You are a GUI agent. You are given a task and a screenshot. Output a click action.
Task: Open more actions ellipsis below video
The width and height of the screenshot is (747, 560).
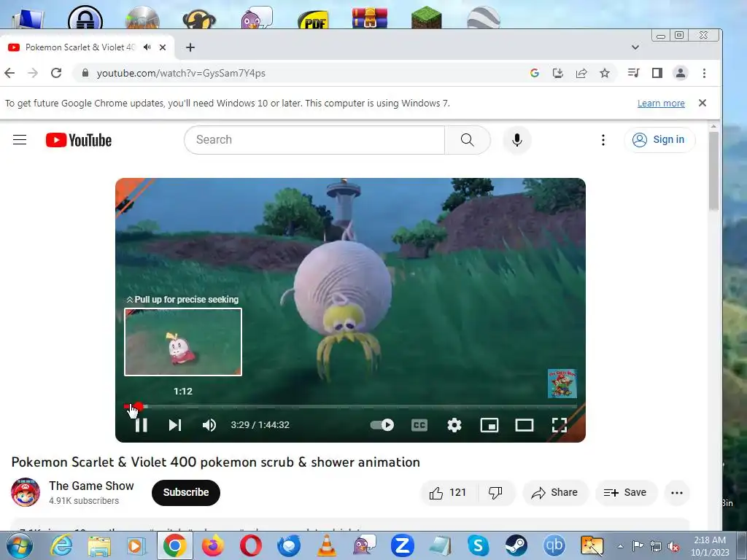(677, 492)
